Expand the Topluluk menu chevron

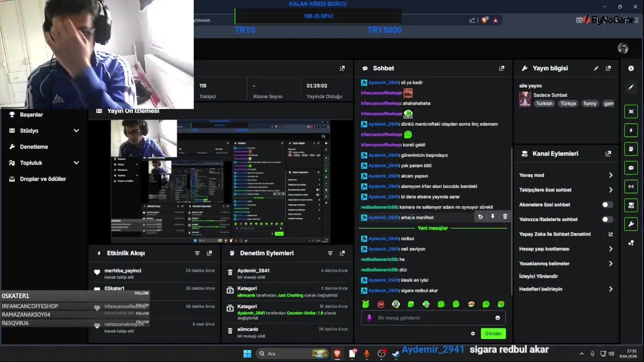point(76,163)
